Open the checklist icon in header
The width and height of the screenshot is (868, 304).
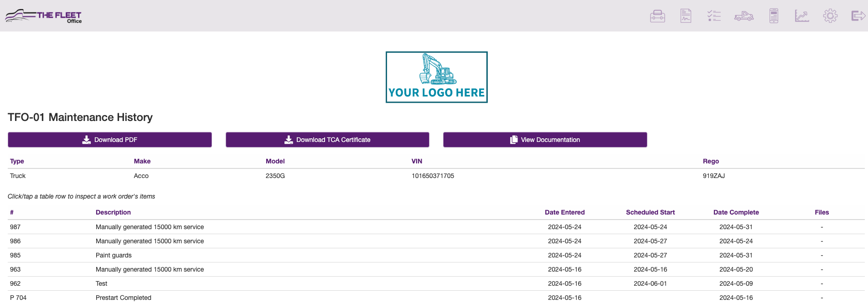coord(714,16)
